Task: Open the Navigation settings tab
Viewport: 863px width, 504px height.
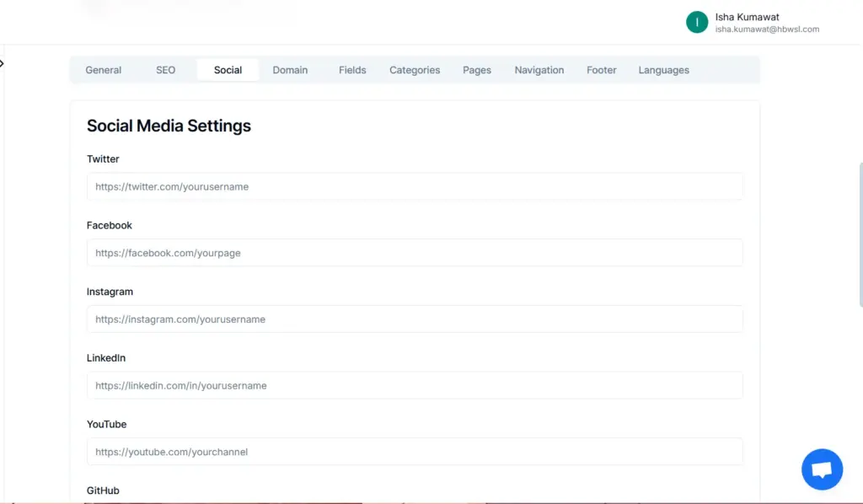Action: tap(539, 70)
